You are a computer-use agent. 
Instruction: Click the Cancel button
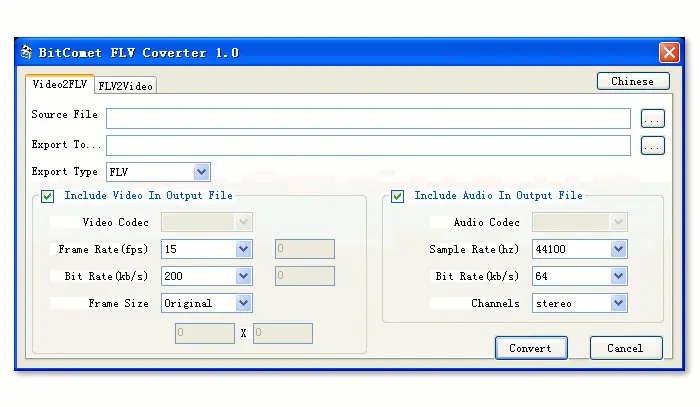(x=626, y=348)
